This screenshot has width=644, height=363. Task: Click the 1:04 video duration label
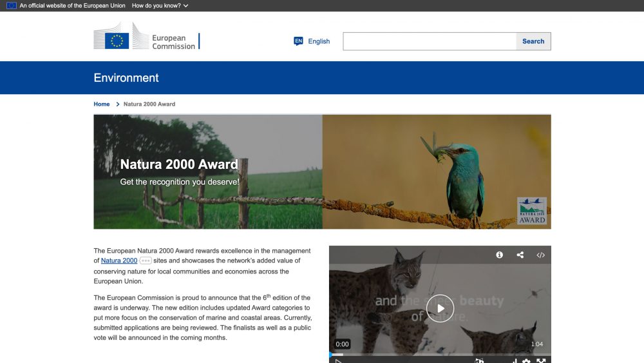[x=537, y=344]
